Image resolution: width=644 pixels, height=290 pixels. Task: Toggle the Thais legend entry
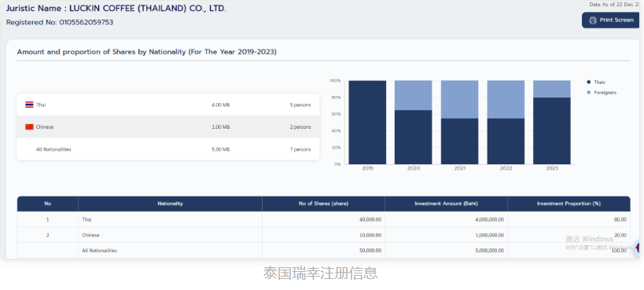pos(596,83)
